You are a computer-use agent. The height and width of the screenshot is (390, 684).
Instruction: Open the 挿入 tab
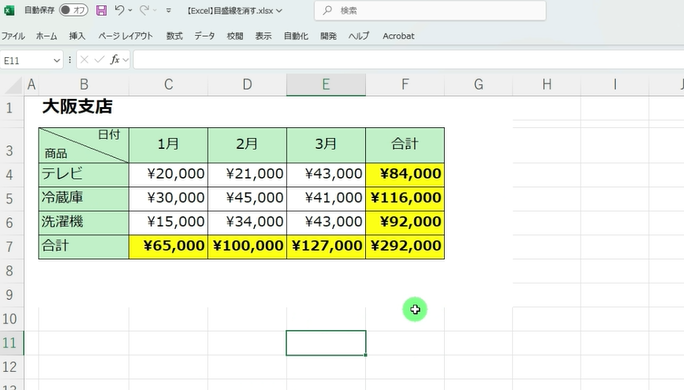[77, 36]
